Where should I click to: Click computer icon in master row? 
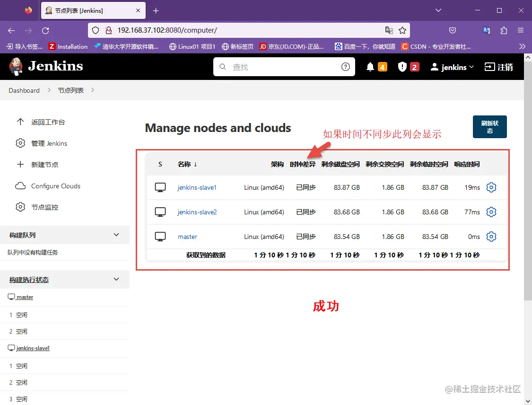click(160, 236)
